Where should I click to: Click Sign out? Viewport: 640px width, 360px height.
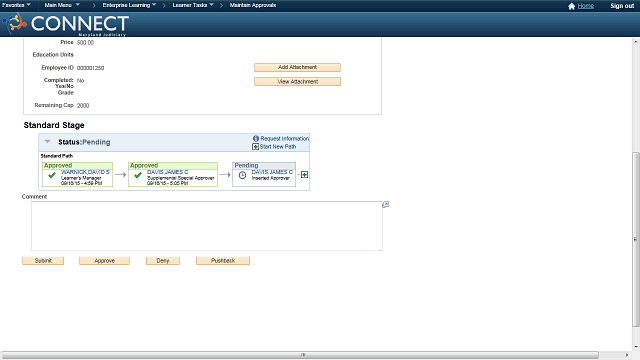[622, 6]
